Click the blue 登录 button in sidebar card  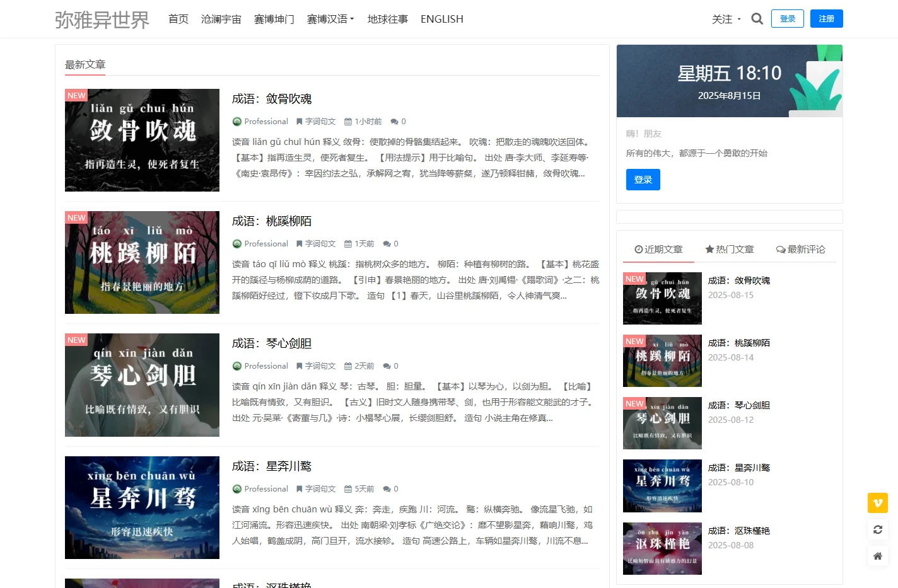643,180
